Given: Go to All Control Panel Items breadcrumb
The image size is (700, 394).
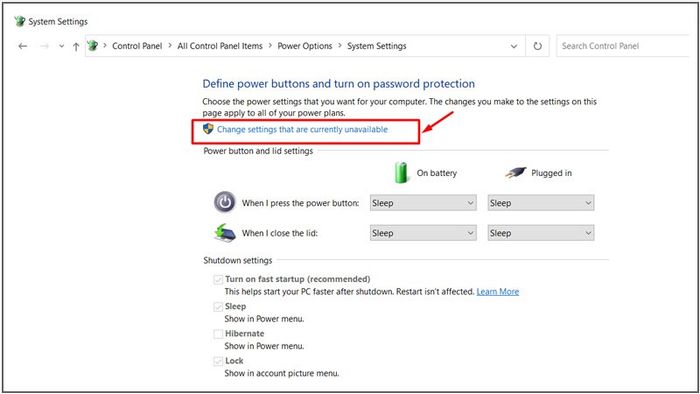Looking at the screenshot, I should [220, 46].
